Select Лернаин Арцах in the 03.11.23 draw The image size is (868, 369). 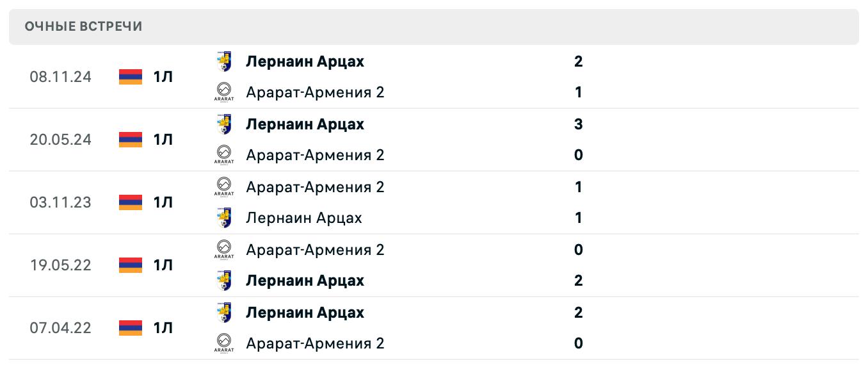(x=303, y=218)
